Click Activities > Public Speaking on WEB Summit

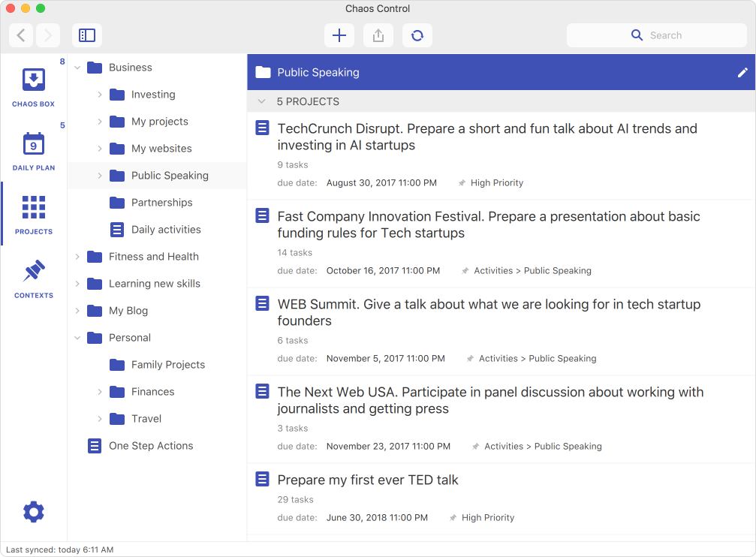click(x=538, y=358)
